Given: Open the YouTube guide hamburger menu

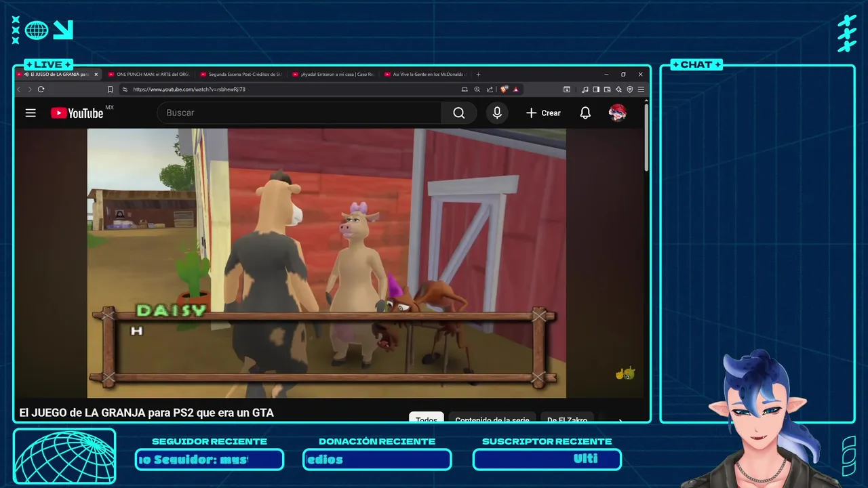Looking at the screenshot, I should click(31, 113).
